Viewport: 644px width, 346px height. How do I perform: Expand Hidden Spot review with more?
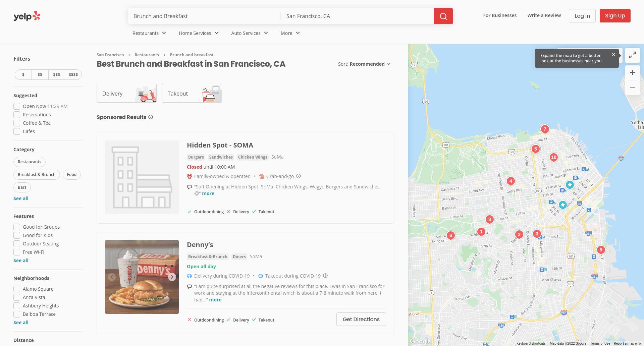pos(208,193)
